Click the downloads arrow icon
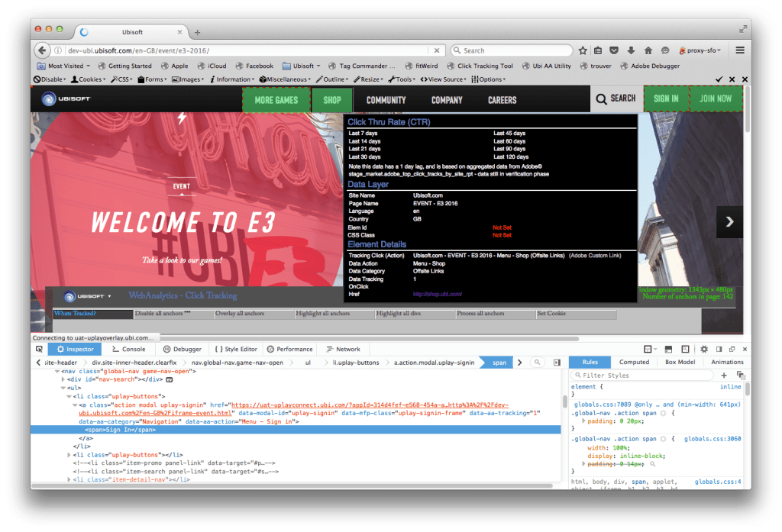 click(632, 50)
